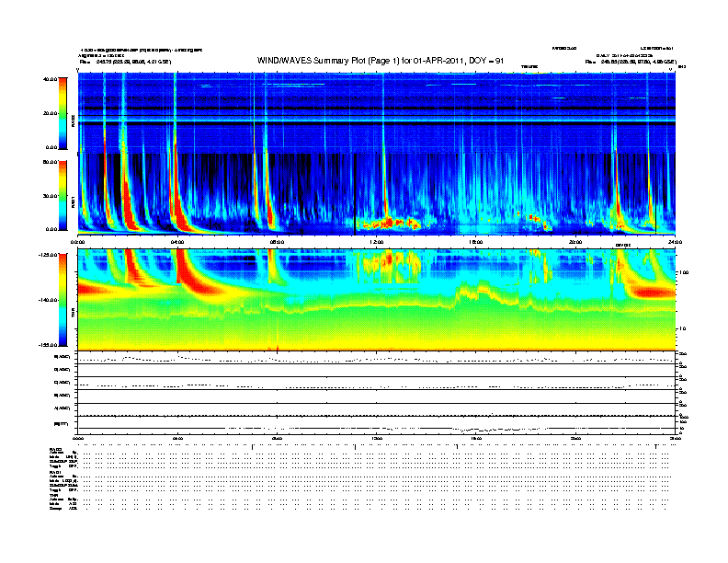Click the 60.00 tick on RAD1 color bar
This screenshot has height=563, width=728.
[50, 162]
